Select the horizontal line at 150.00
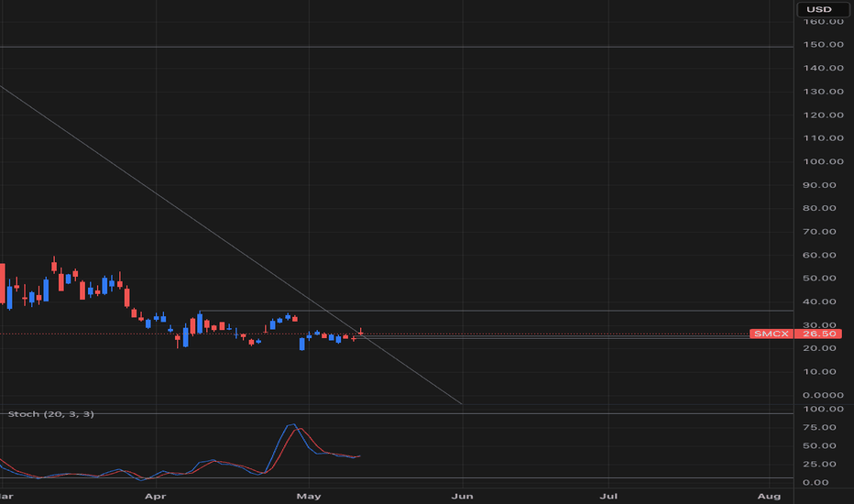854x504 pixels. click(x=397, y=47)
